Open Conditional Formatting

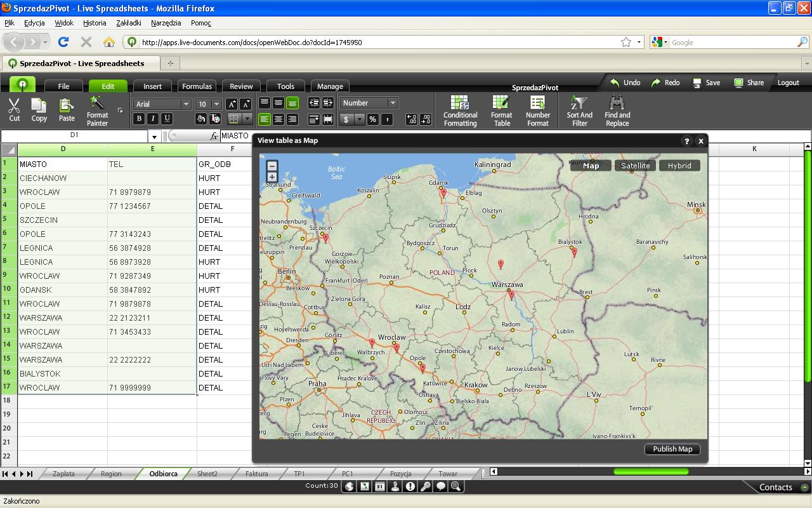click(x=460, y=110)
